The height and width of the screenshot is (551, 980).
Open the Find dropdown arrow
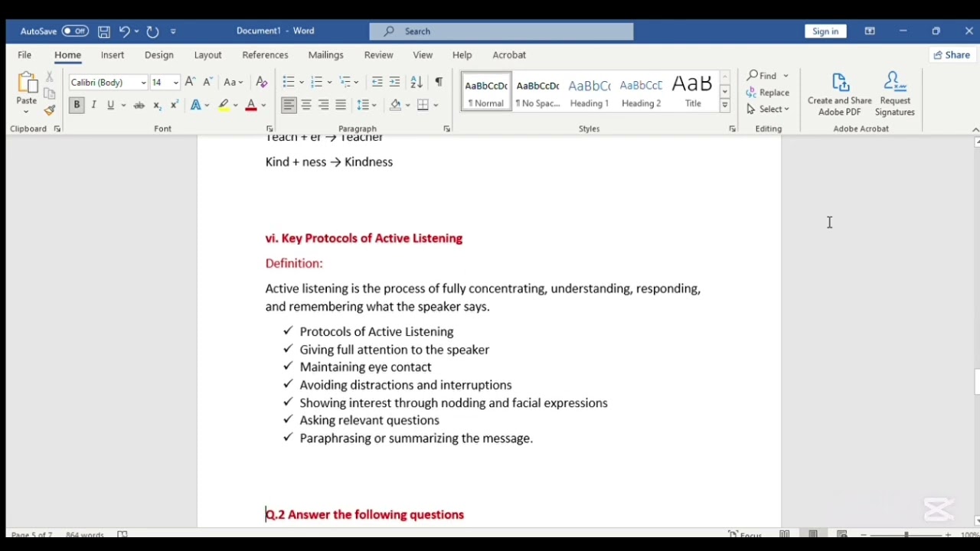(786, 76)
